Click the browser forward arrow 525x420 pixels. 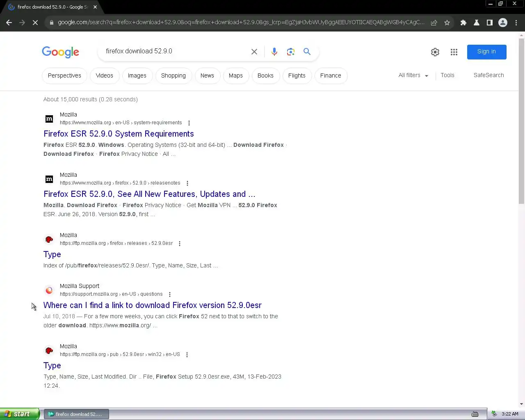[x=22, y=23]
